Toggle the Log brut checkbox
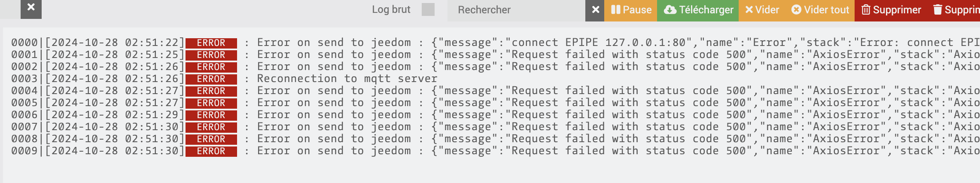This screenshot has height=183, width=980. tap(428, 9)
